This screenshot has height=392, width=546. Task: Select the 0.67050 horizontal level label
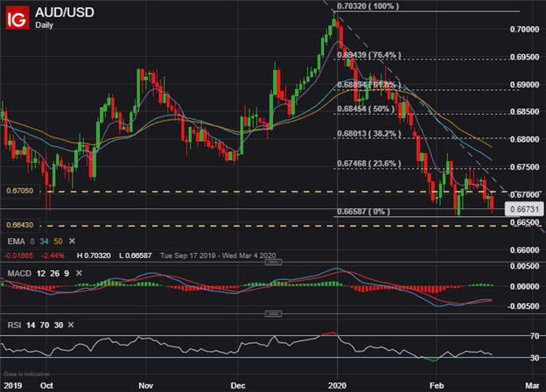coord(20,191)
